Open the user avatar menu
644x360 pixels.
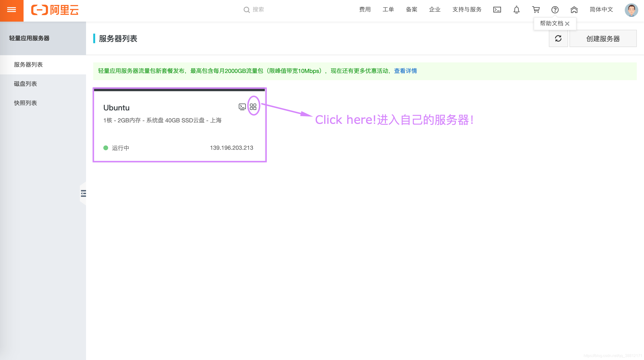pyautogui.click(x=631, y=10)
